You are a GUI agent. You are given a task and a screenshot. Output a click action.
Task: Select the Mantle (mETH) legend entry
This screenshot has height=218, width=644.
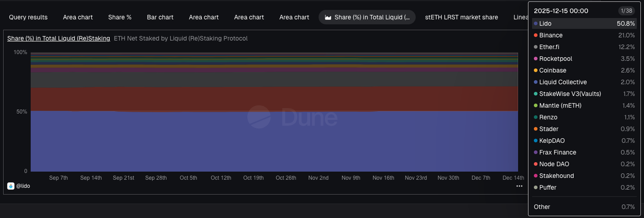coord(584,105)
